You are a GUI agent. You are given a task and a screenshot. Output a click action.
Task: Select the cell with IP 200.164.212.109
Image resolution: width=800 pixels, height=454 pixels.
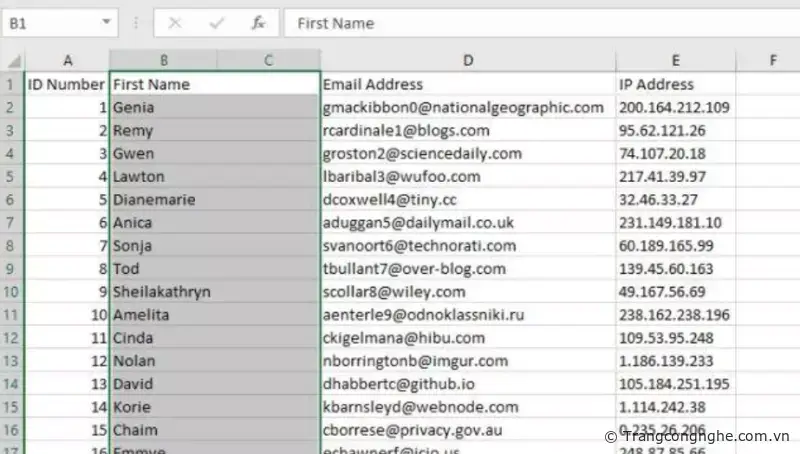[675, 107]
